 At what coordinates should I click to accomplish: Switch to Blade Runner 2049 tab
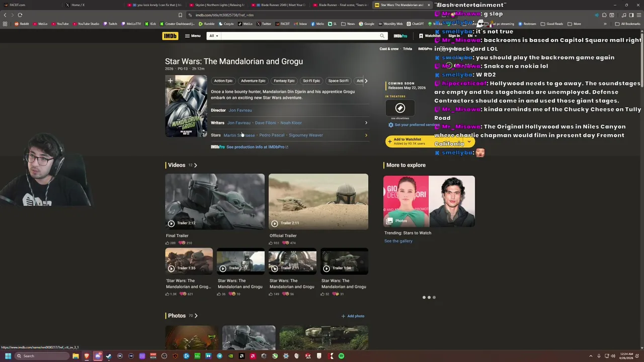coord(279,5)
